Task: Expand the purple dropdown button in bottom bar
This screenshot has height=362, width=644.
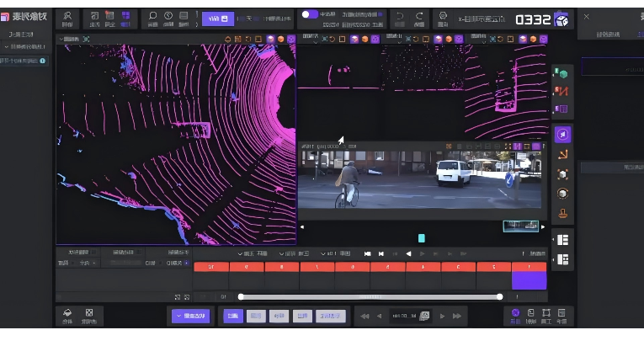Action: pos(190,317)
